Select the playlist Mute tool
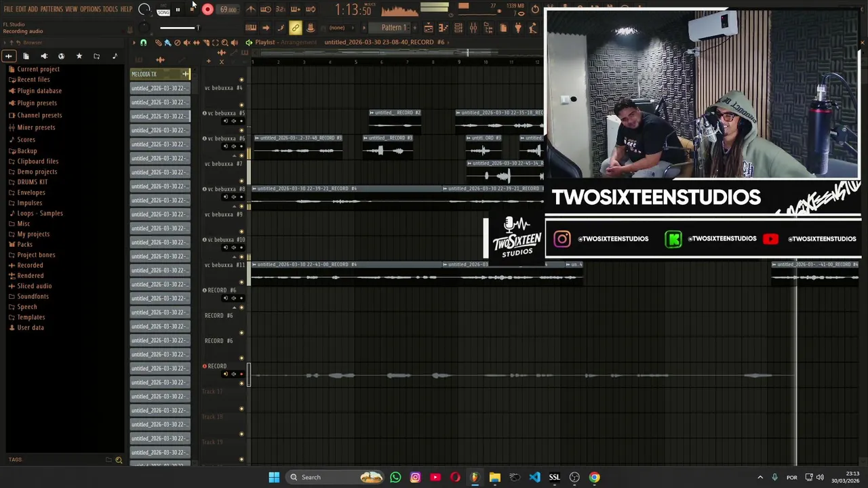 coord(186,43)
